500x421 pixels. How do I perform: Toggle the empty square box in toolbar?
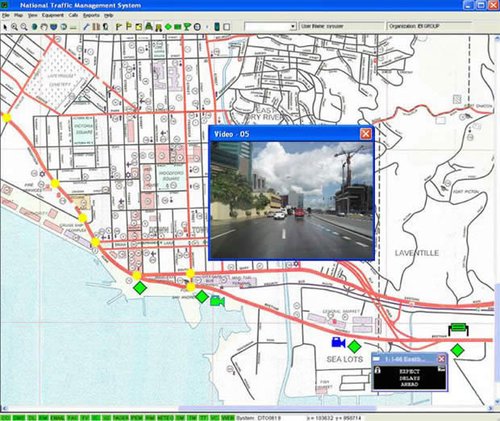[x=227, y=27]
